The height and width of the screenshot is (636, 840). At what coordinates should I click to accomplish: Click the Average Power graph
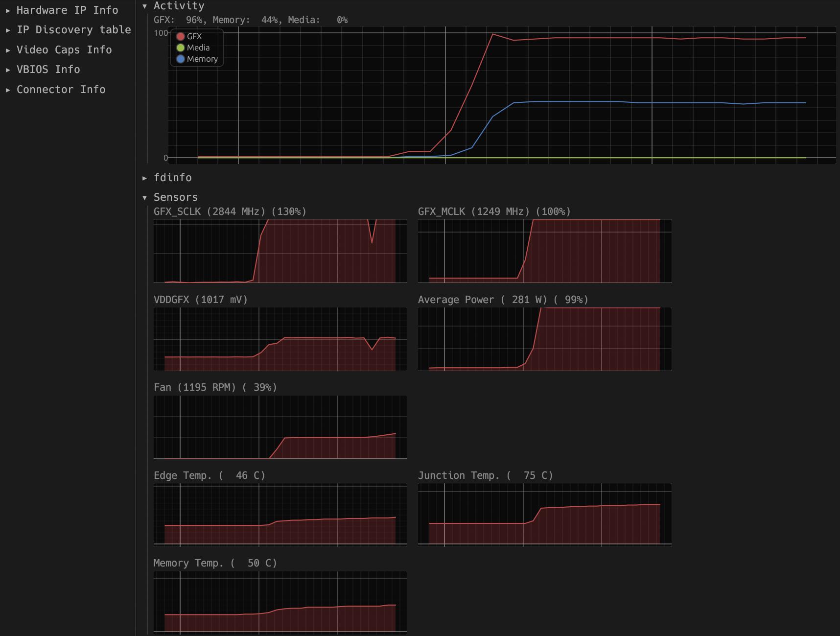tap(544, 339)
